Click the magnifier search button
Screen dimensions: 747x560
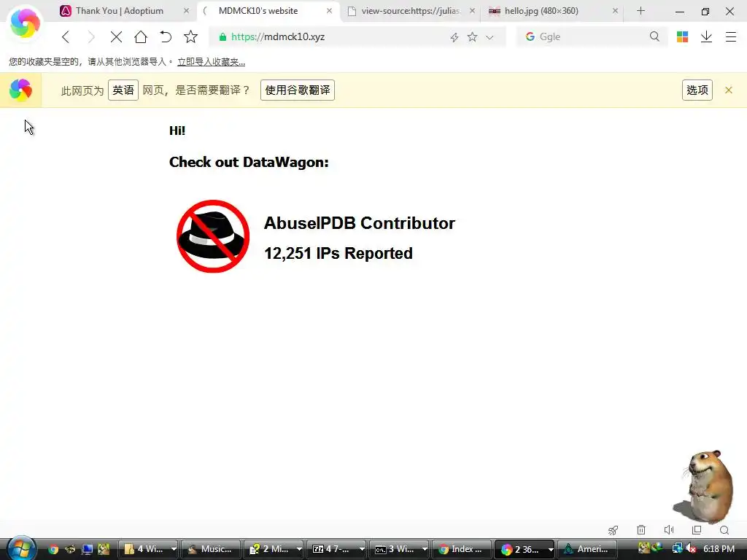[x=654, y=36]
